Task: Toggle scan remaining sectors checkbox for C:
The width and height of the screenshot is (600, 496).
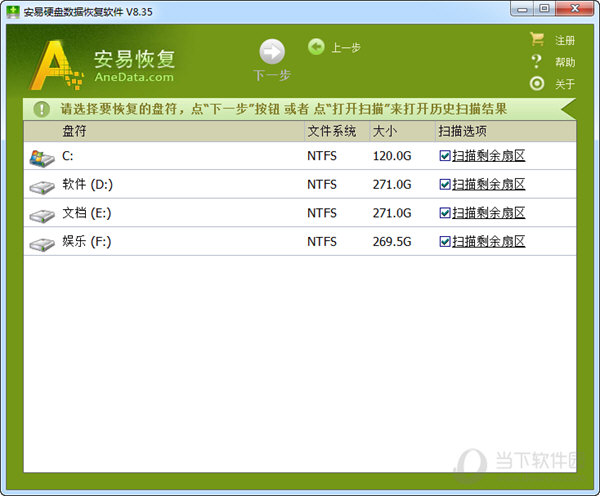Action: [445, 156]
